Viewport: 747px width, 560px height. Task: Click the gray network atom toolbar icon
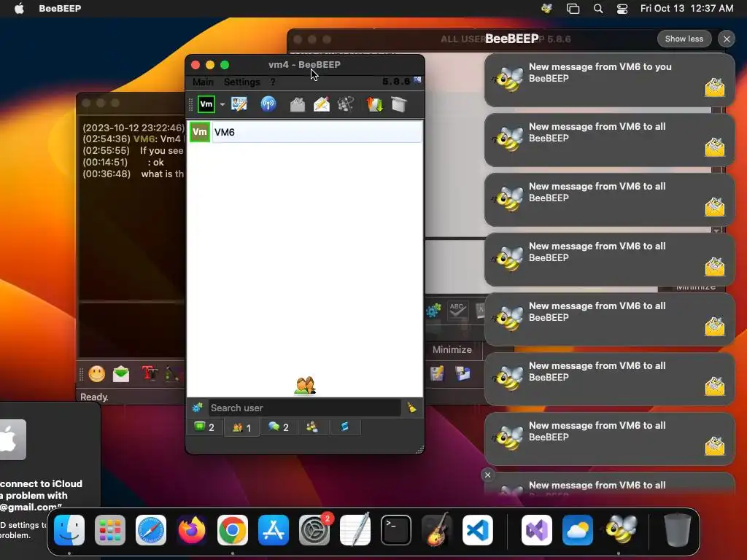tap(346, 104)
